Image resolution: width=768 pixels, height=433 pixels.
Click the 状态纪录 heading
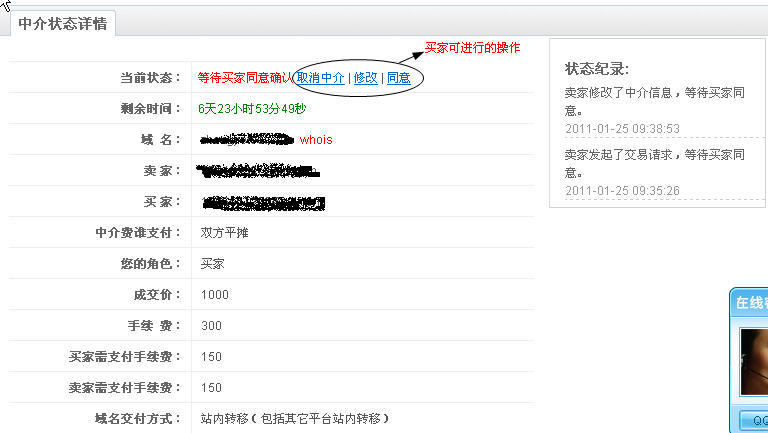[x=597, y=69]
